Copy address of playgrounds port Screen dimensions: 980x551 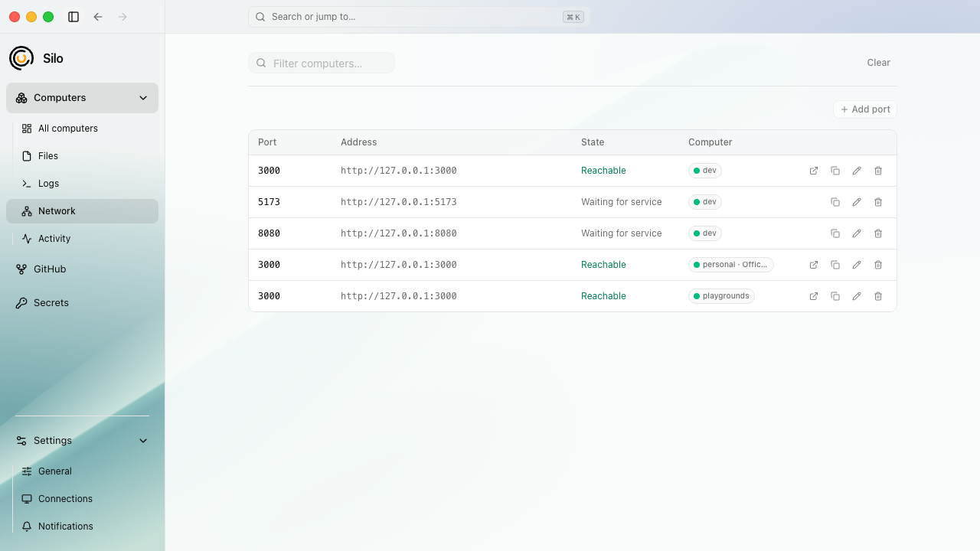point(835,296)
